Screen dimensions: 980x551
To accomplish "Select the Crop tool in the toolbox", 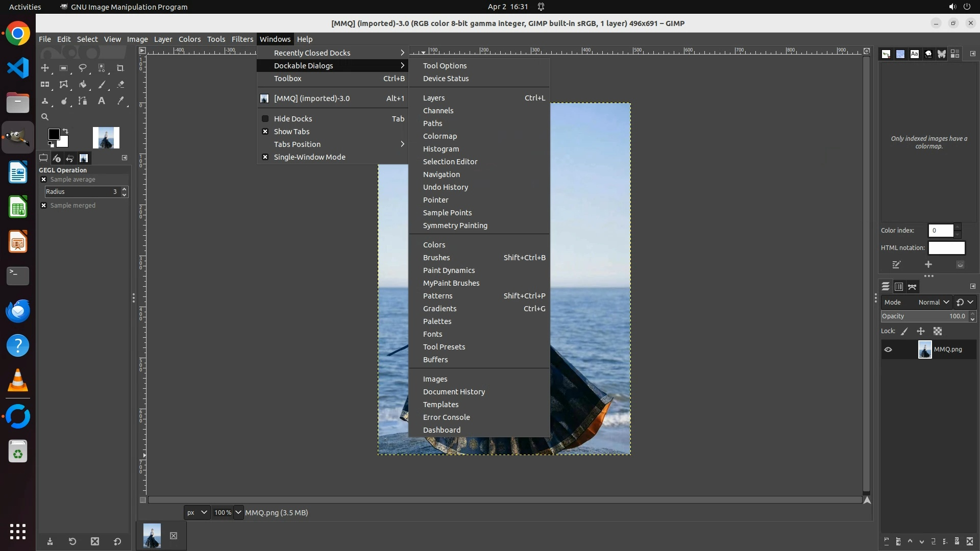I will (120, 68).
